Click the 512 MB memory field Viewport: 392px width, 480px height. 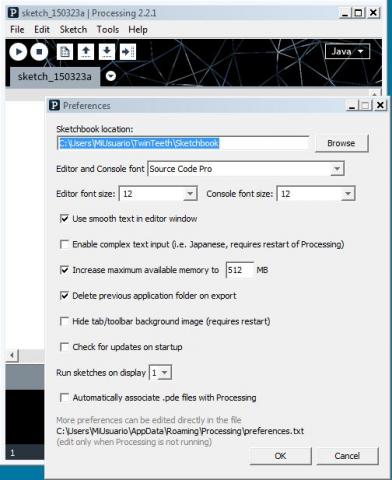click(240, 270)
